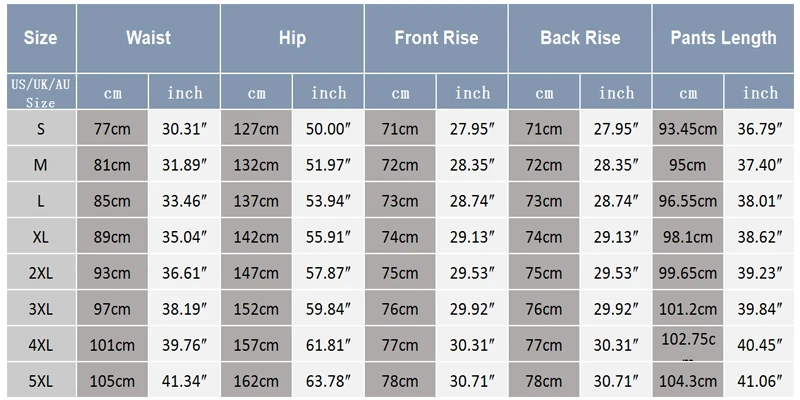Select the 63.78″ hip value for 5XL
Viewport: 800px width, 400px height.
click(329, 381)
